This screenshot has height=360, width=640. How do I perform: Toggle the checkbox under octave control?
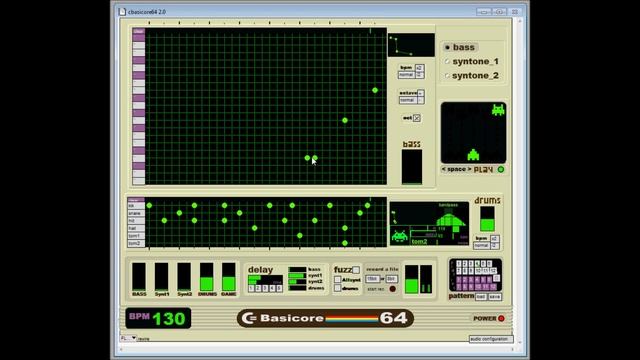[x=417, y=118]
